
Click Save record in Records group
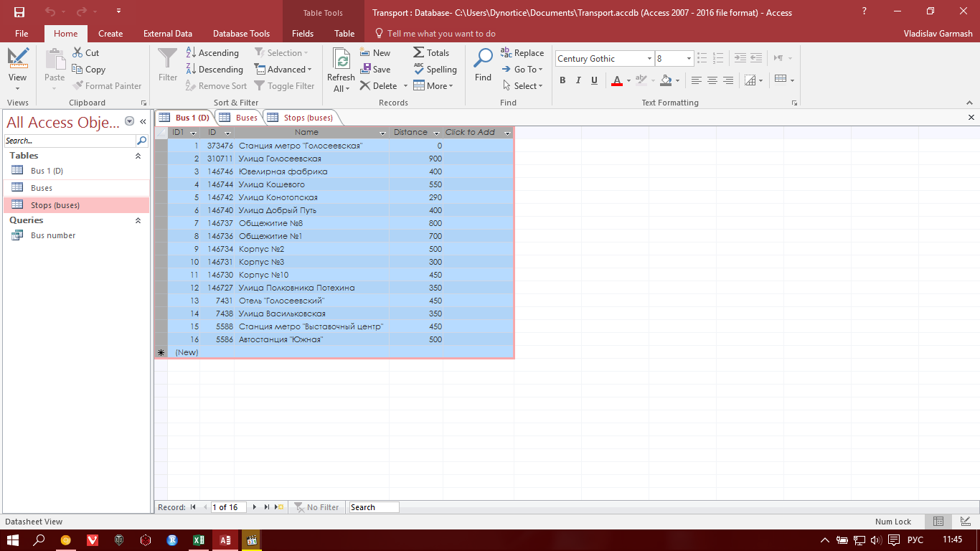[375, 70]
